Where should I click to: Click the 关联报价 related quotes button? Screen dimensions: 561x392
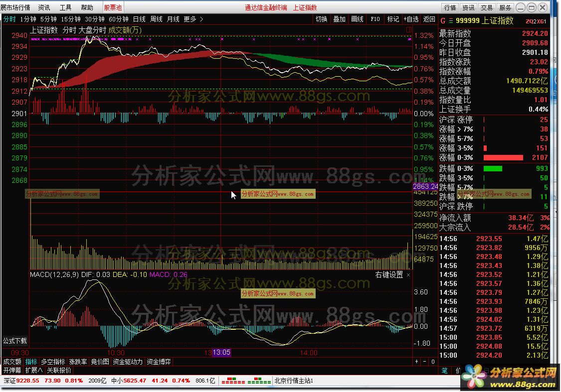tap(59, 370)
